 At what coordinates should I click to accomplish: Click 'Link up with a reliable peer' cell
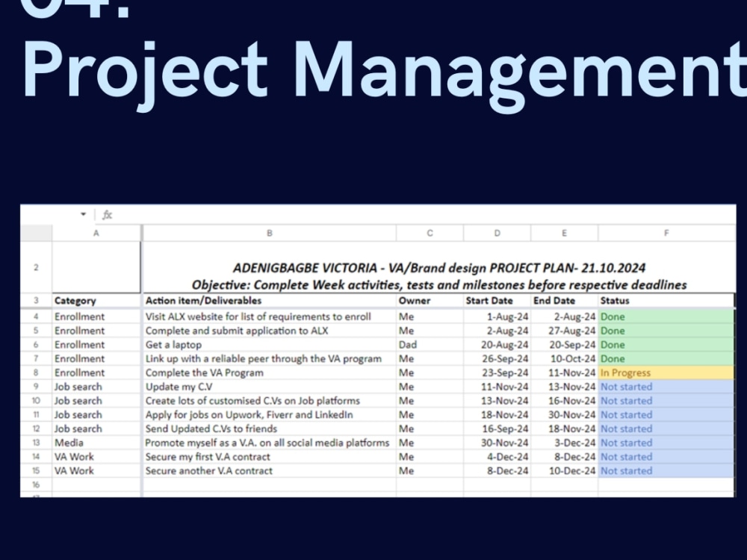(269, 359)
